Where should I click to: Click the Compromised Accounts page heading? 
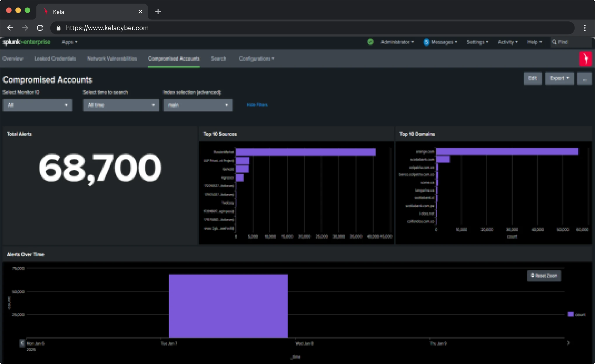48,80
